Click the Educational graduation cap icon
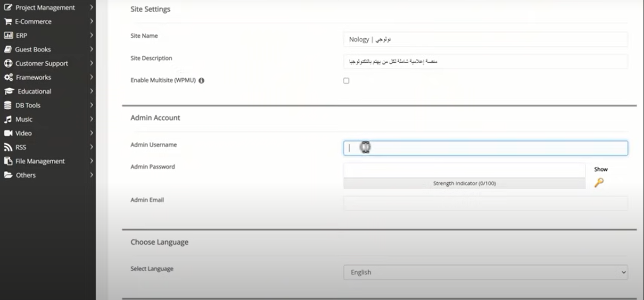This screenshot has width=644, height=300. tap(9, 91)
